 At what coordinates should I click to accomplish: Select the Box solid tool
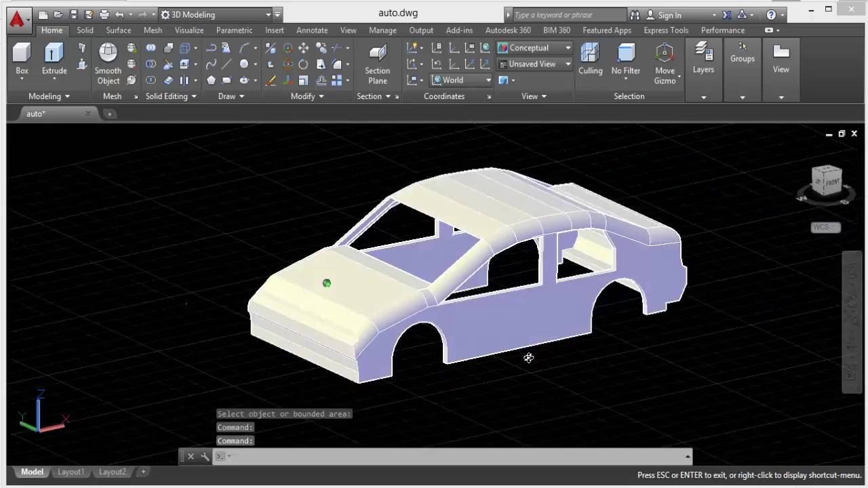[x=22, y=59]
